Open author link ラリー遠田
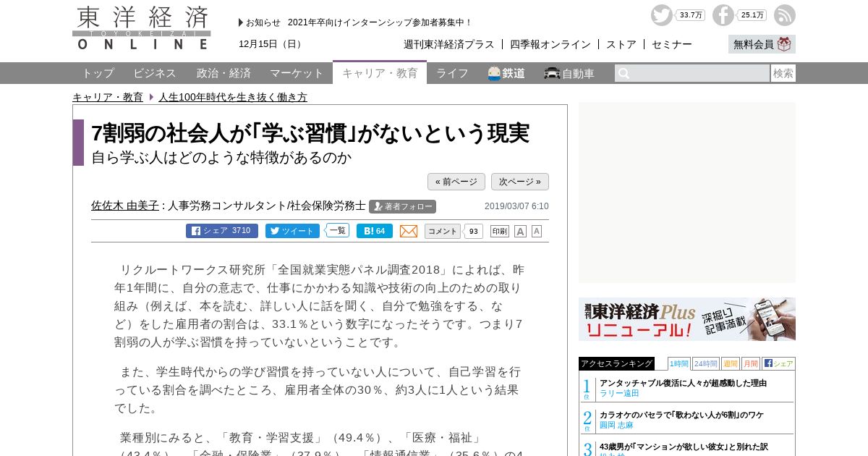This screenshot has height=456, width=868. [619, 393]
